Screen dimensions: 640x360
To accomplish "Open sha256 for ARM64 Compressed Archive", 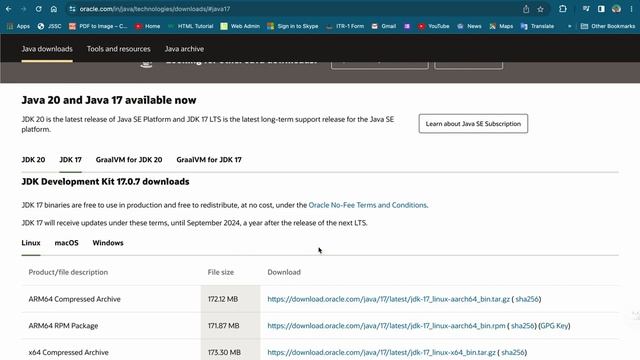I will [x=527, y=299].
